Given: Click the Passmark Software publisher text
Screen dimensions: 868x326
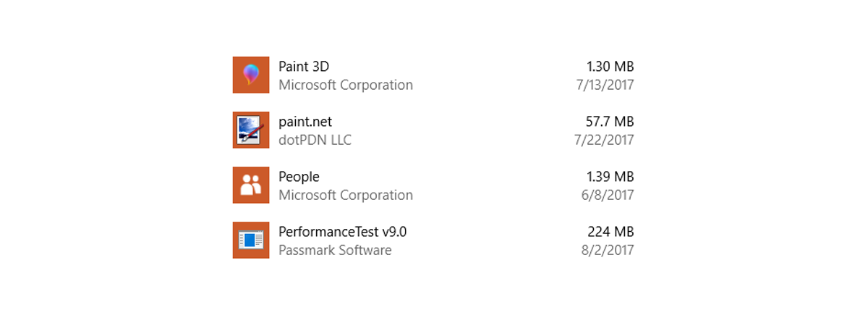Looking at the screenshot, I should (x=335, y=250).
